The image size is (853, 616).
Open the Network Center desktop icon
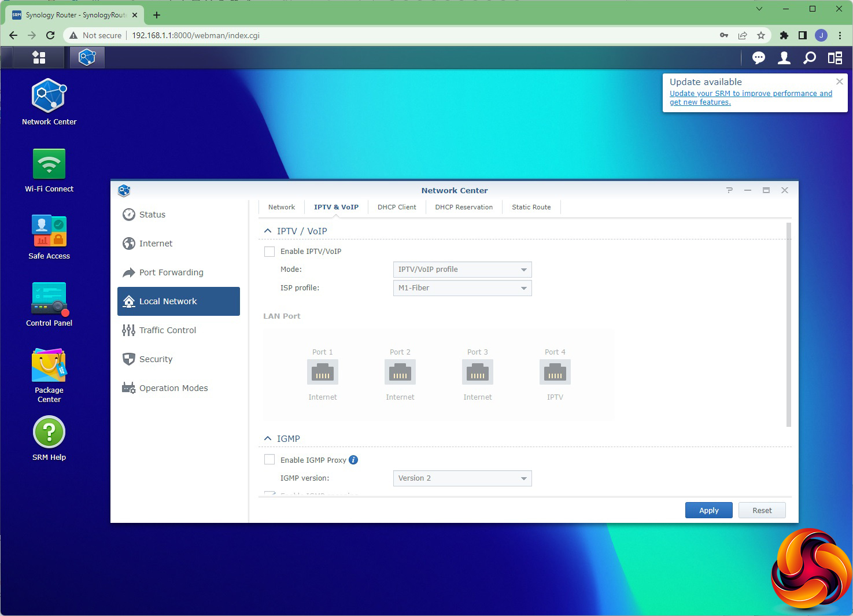click(x=49, y=102)
